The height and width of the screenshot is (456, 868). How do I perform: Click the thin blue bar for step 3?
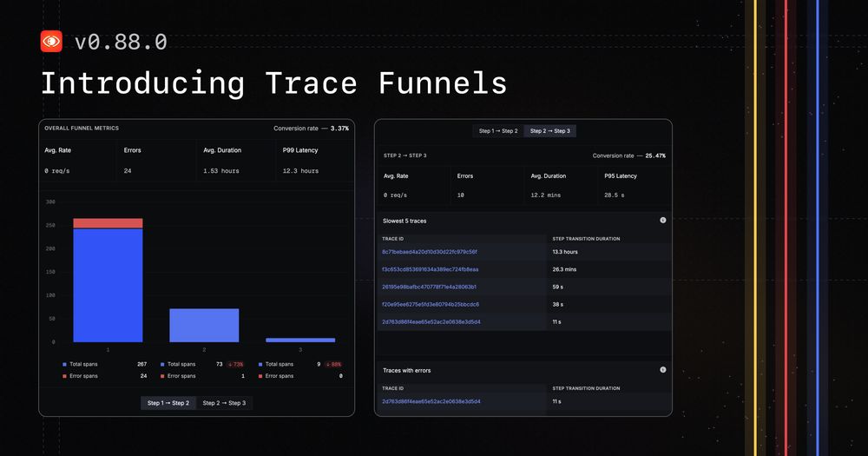[300, 340]
